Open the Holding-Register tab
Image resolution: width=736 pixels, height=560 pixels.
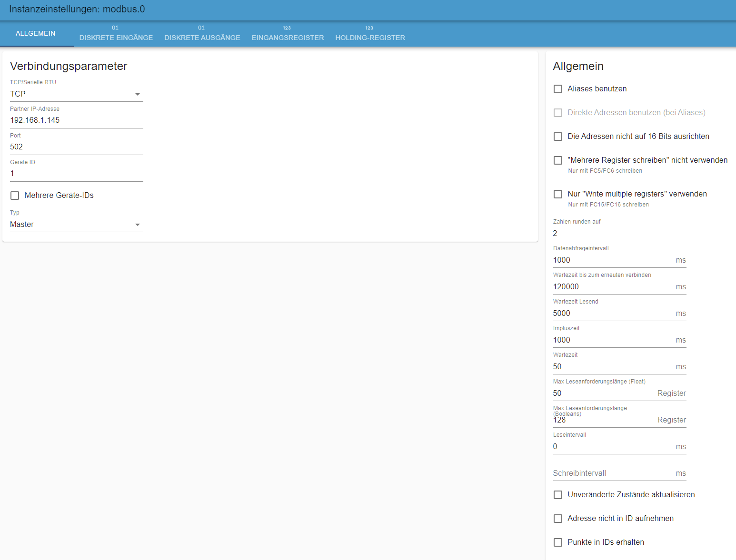point(370,33)
